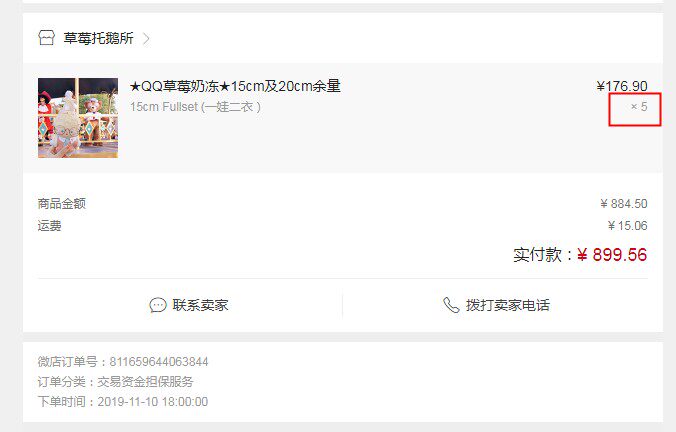This screenshot has width=676, height=432.
Task: Click the shop storefront icon
Action: coord(47,38)
